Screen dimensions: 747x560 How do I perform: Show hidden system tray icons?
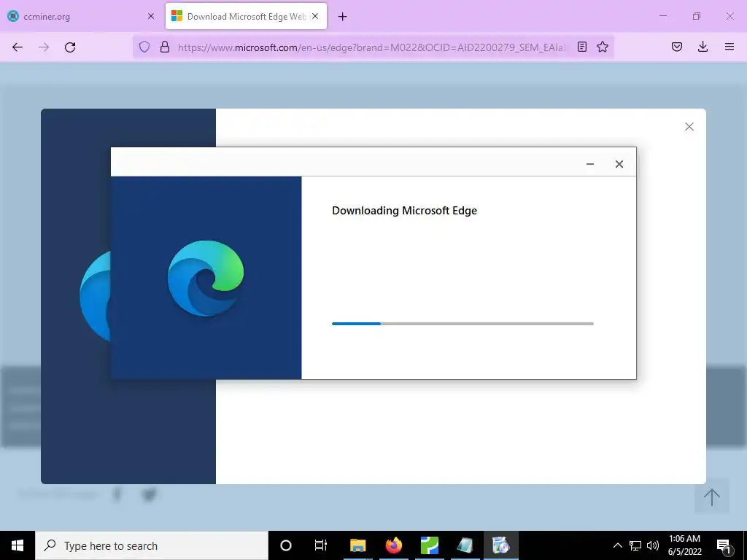(617, 545)
